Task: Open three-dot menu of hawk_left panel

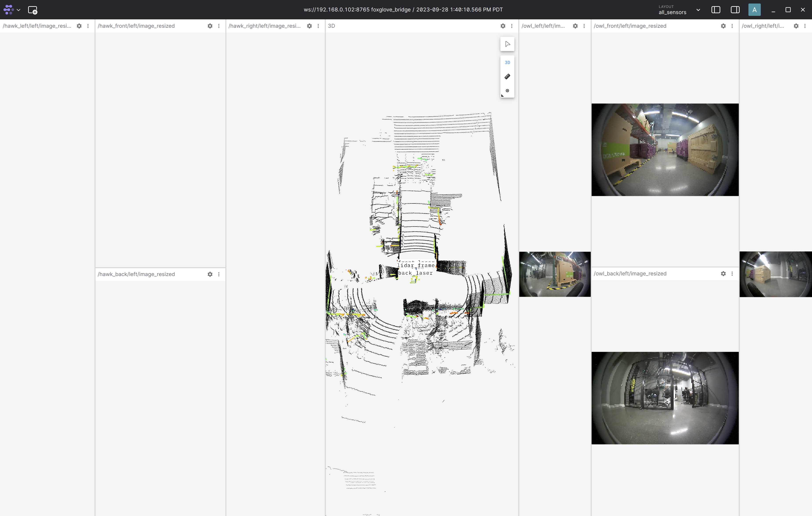Action: [88, 26]
